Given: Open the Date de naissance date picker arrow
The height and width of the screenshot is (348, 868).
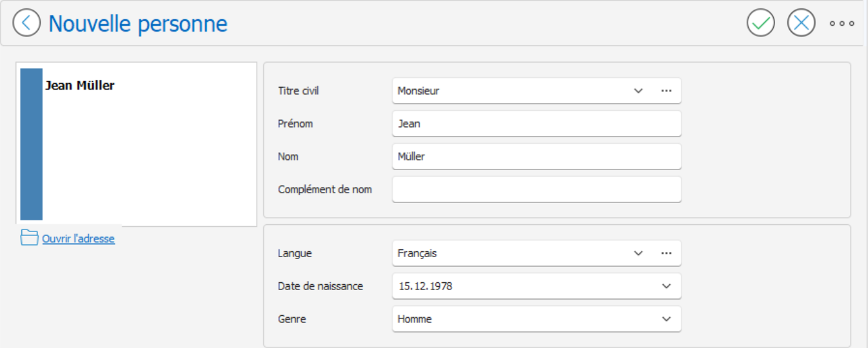Looking at the screenshot, I should 667,286.
